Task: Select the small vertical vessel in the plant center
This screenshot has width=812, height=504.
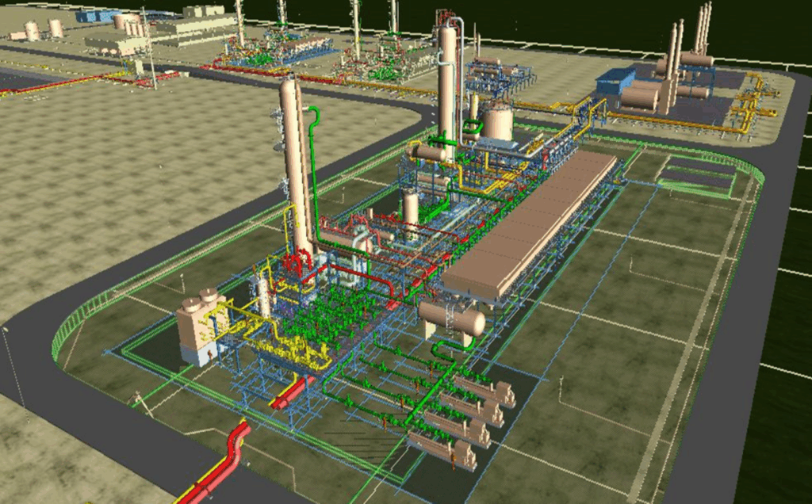Action: [x=410, y=208]
